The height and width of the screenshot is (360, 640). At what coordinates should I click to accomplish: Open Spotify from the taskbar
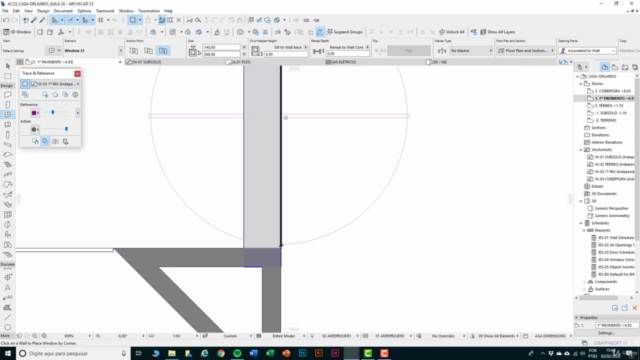point(237,353)
